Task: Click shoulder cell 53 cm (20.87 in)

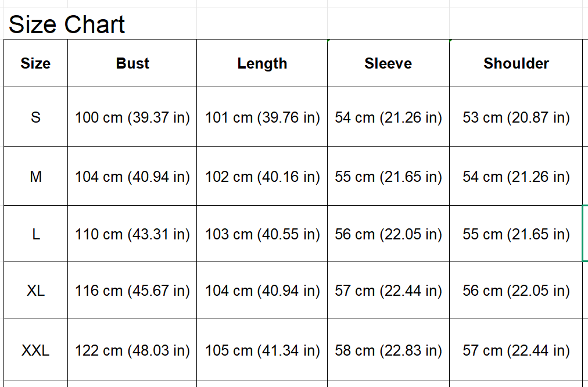Action: [516, 117]
